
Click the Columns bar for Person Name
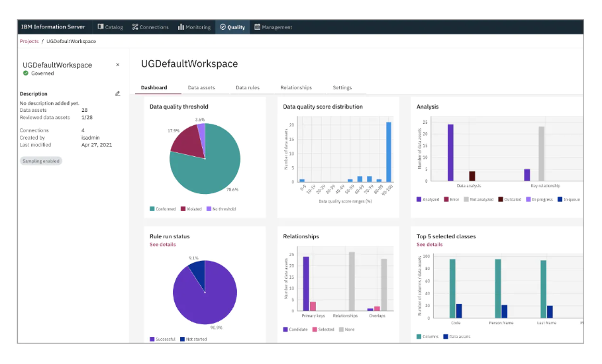[498, 289]
